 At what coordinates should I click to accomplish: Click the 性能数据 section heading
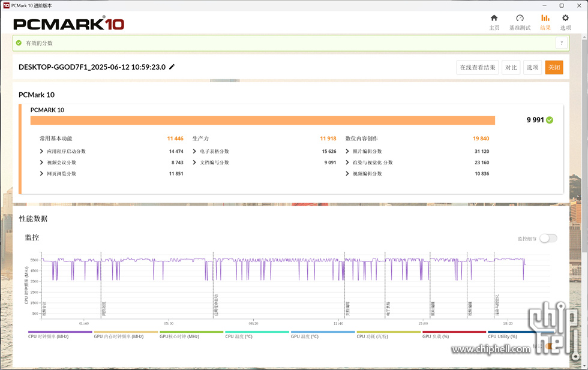pos(34,219)
